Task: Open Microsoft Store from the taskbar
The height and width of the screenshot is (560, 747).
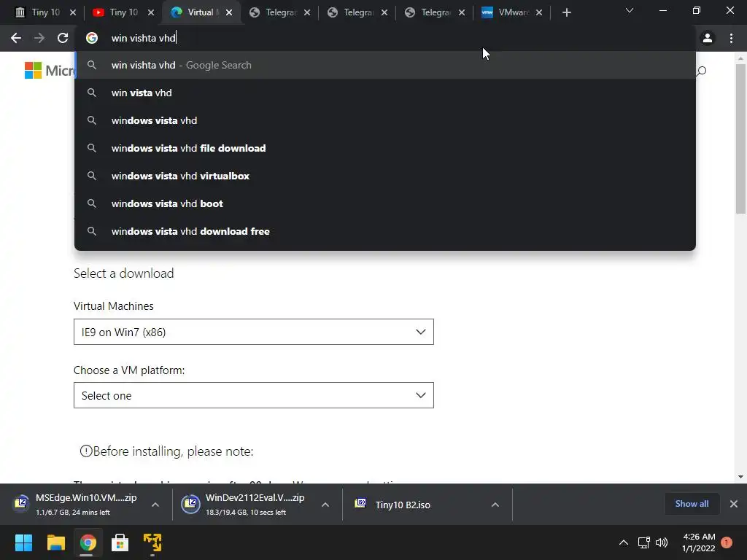Action: 120,542
